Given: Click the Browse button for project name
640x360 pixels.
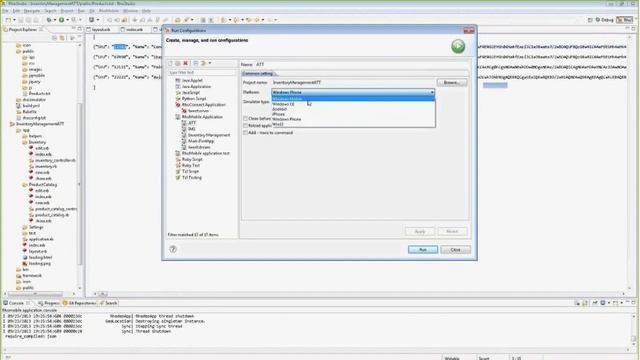Looking at the screenshot, I should click(452, 82).
